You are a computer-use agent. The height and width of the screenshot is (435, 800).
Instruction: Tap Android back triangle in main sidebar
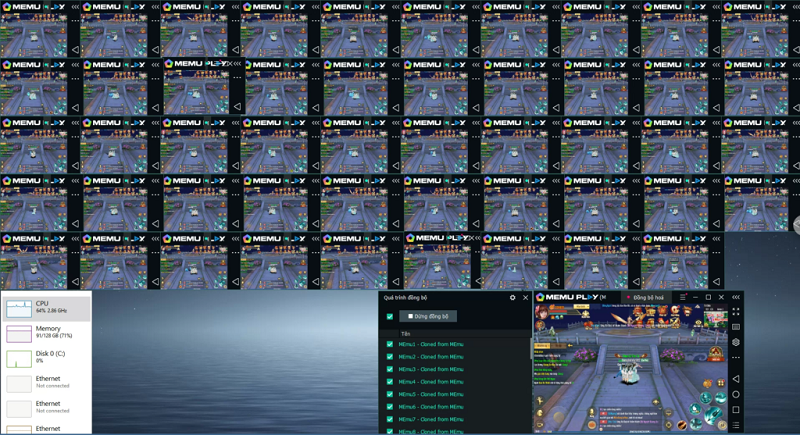pyautogui.click(x=736, y=379)
